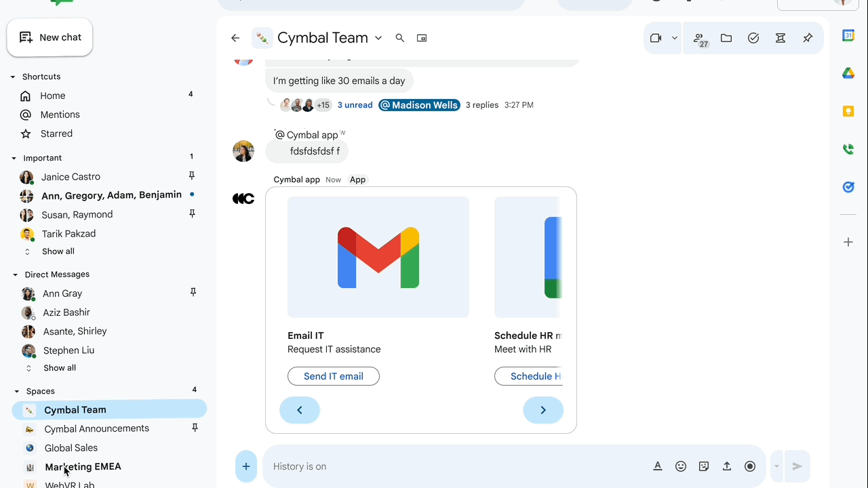Click the pin icon in header toolbar

coord(808,39)
